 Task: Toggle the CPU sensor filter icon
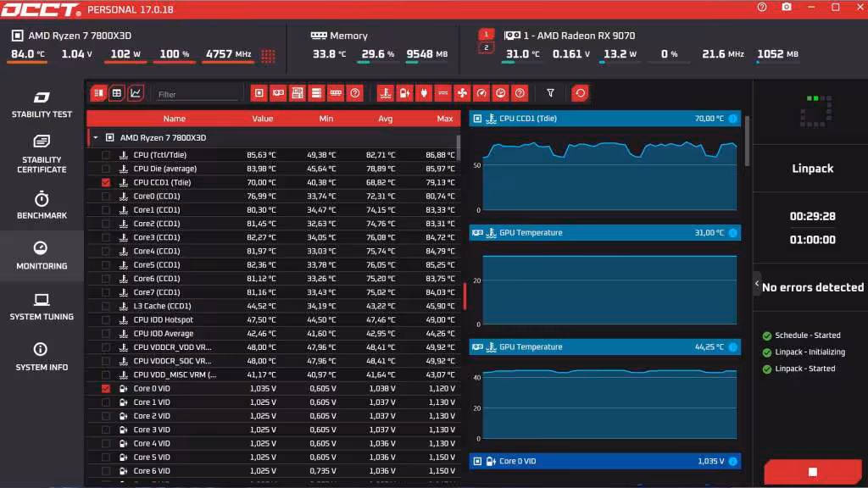[259, 93]
